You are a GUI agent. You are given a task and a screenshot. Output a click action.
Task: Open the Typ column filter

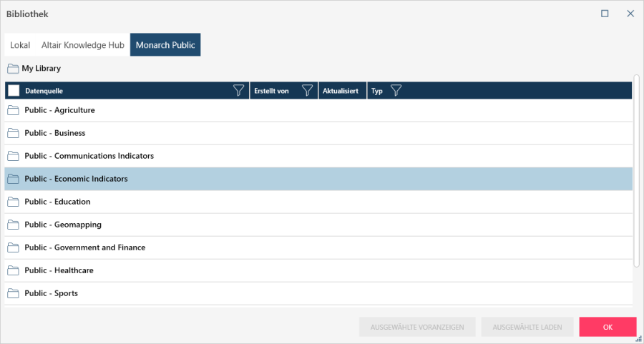tap(396, 91)
